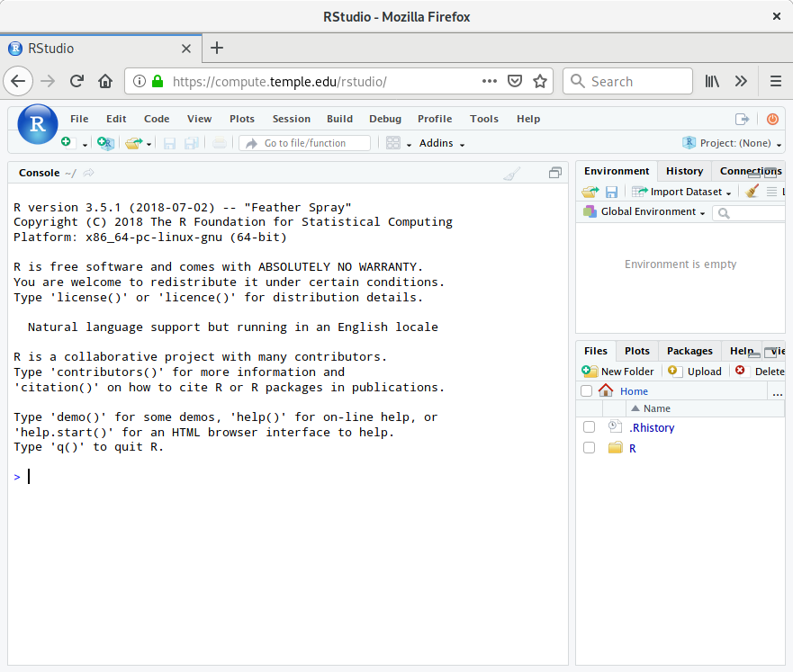Open the View menu
Screen dimensions: 793x672
(199, 119)
